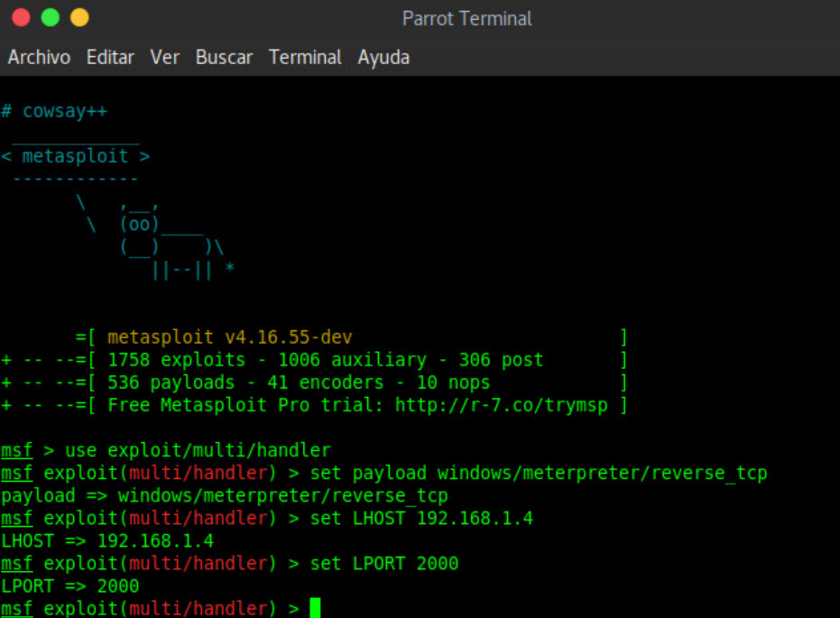Click the "set LHOST 192.168.1.4" command
840x618 pixels.
click(x=421, y=519)
